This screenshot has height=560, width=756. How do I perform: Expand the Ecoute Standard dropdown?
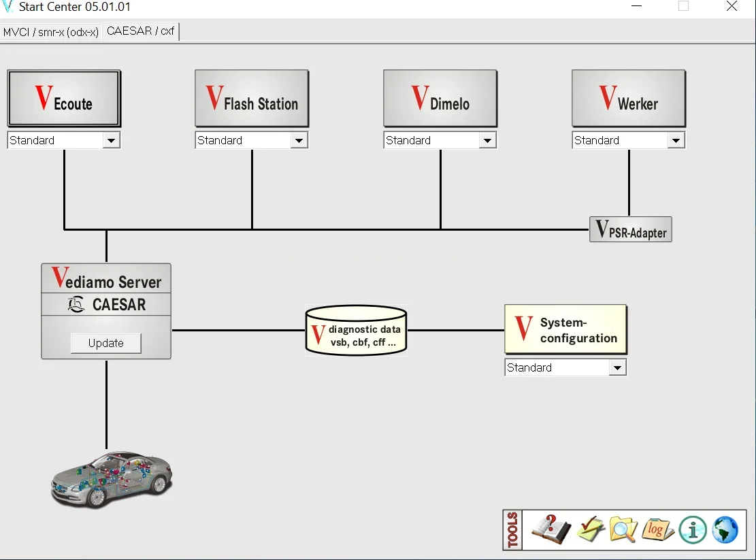(x=111, y=140)
